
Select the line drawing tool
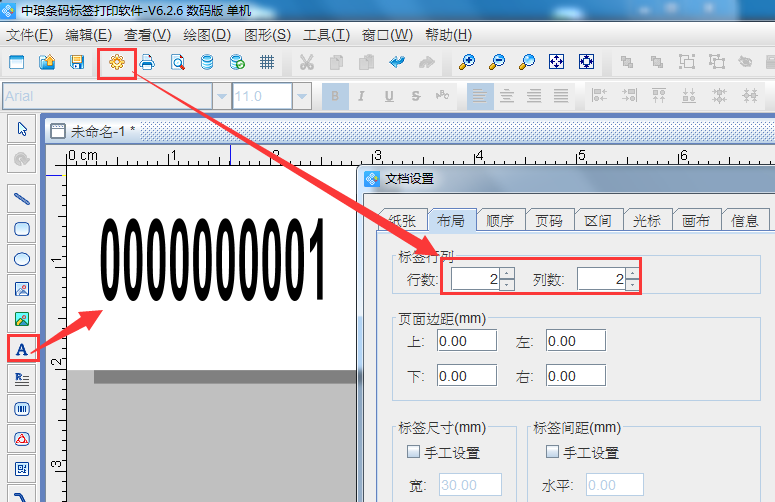22,199
